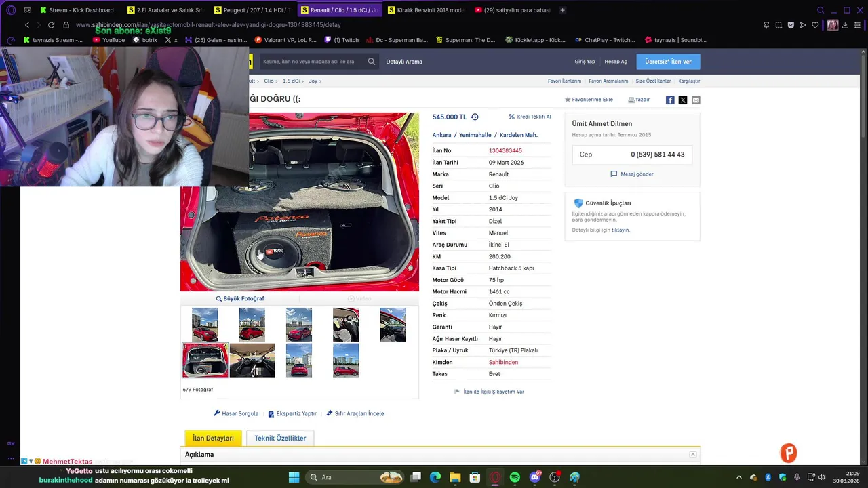Click Yazdır to print listing
Screen dimensions: 868x488
pyautogui.click(x=639, y=100)
